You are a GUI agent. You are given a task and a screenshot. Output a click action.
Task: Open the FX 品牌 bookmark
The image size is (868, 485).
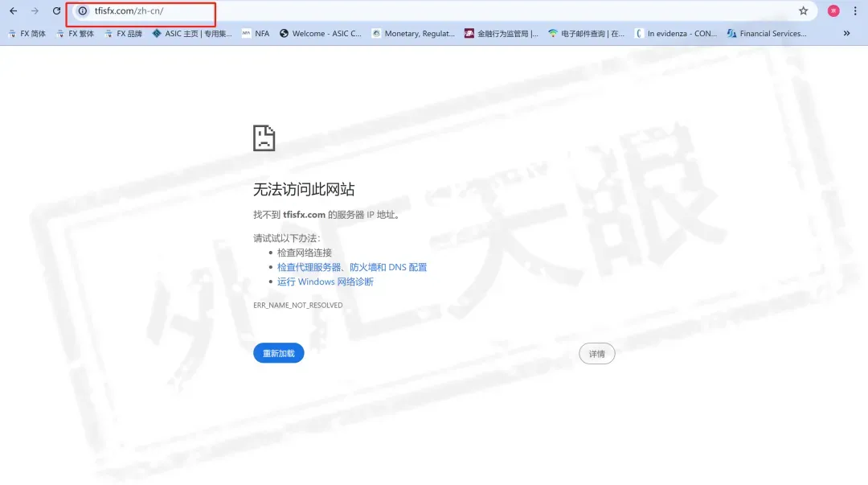coord(124,33)
